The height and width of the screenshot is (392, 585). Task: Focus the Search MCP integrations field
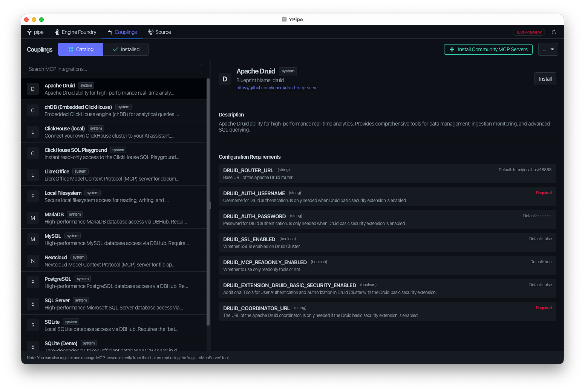coord(113,69)
